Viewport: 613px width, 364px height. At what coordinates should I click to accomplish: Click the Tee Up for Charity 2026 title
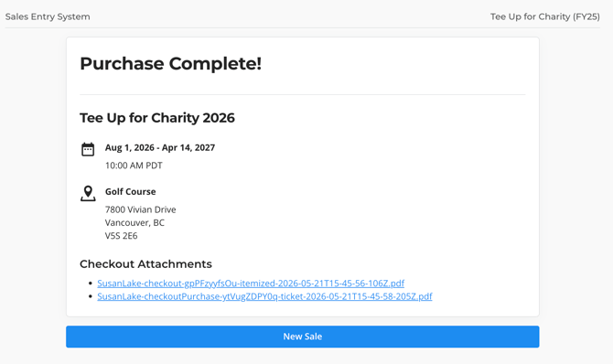tap(157, 118)
